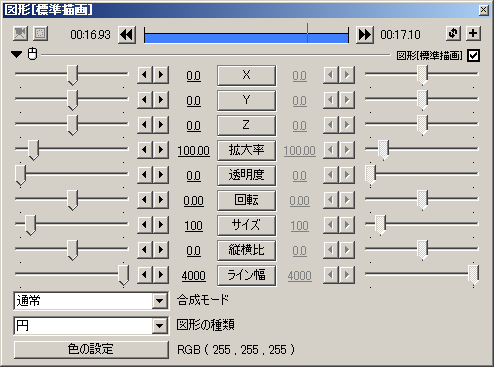Jump to previous frame with rewind button
This screenshot has width=494, height=367.
127,35
